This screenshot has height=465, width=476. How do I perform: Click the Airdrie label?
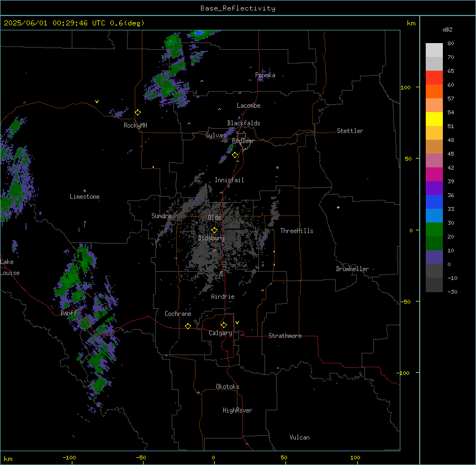(223, 297)
